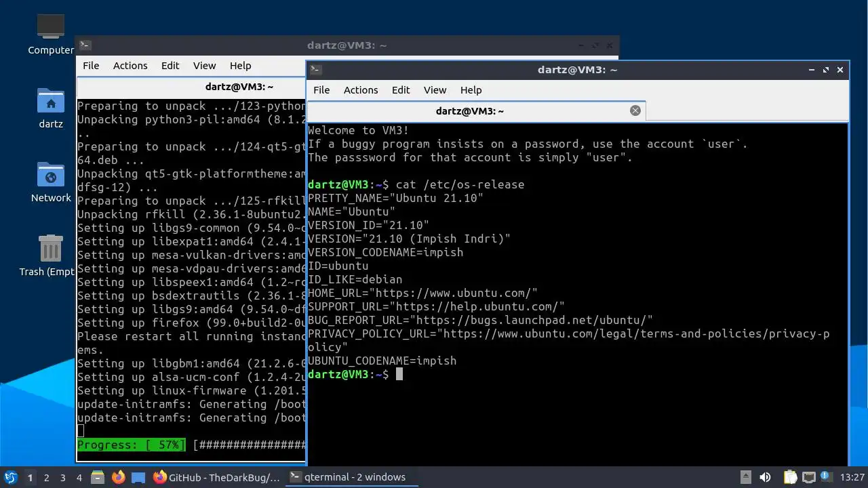The width and height of the screenshot is (868, 488).
Task: Click the qterminal - 2 windows taskbar entry
Action: click(x=352, y=477)
